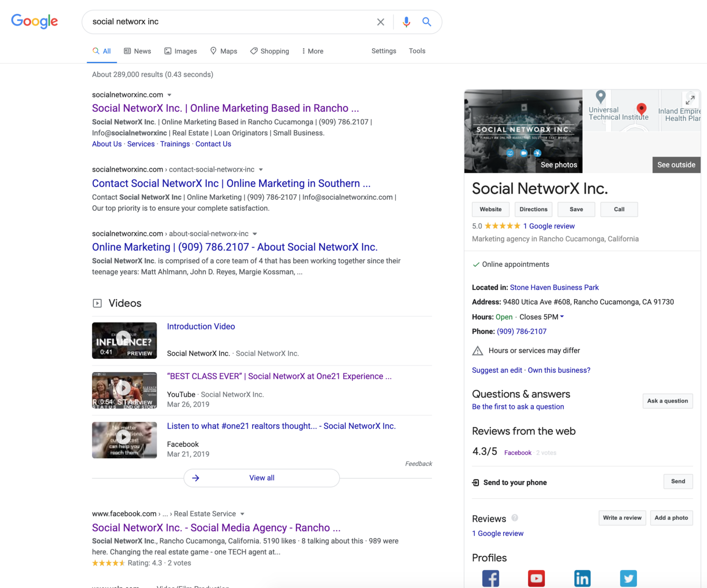Switch to the Shopping tab
This screenshot has height=588, width=707.
(x=270, y=51)
